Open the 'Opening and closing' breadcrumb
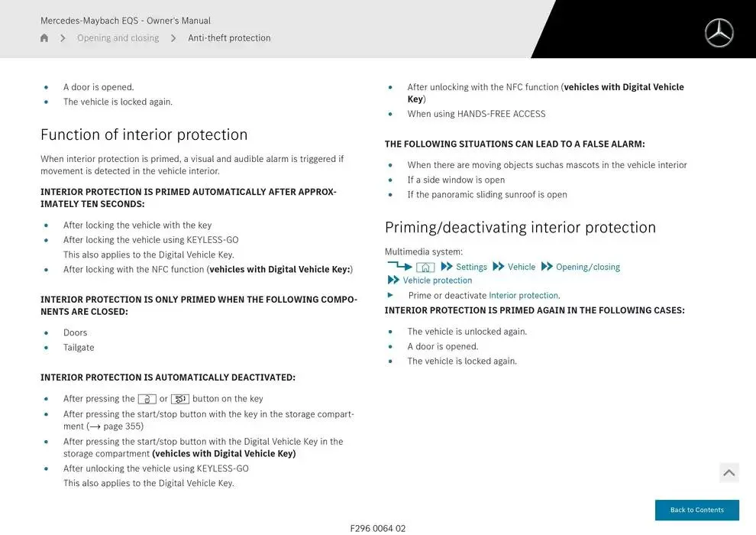 [118, 38]
